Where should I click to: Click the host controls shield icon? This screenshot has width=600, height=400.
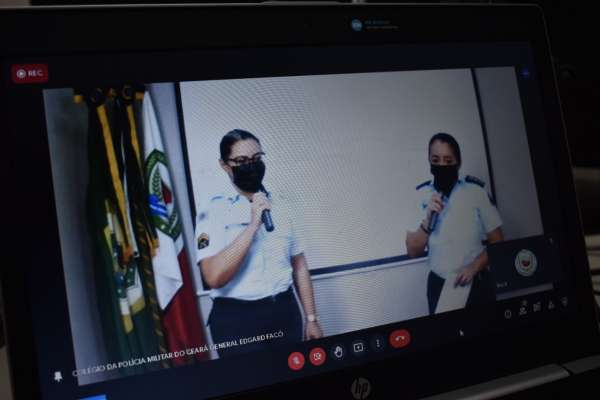[564, 301]
